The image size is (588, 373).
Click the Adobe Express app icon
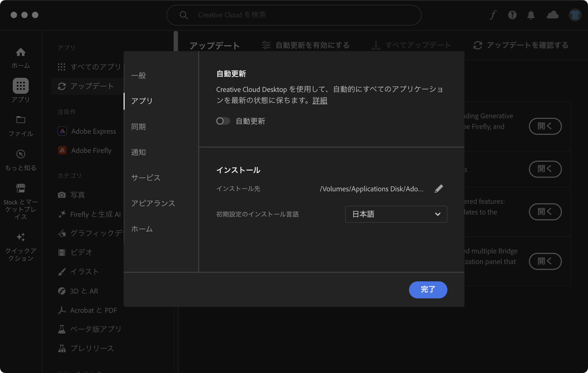coord(62,131)
